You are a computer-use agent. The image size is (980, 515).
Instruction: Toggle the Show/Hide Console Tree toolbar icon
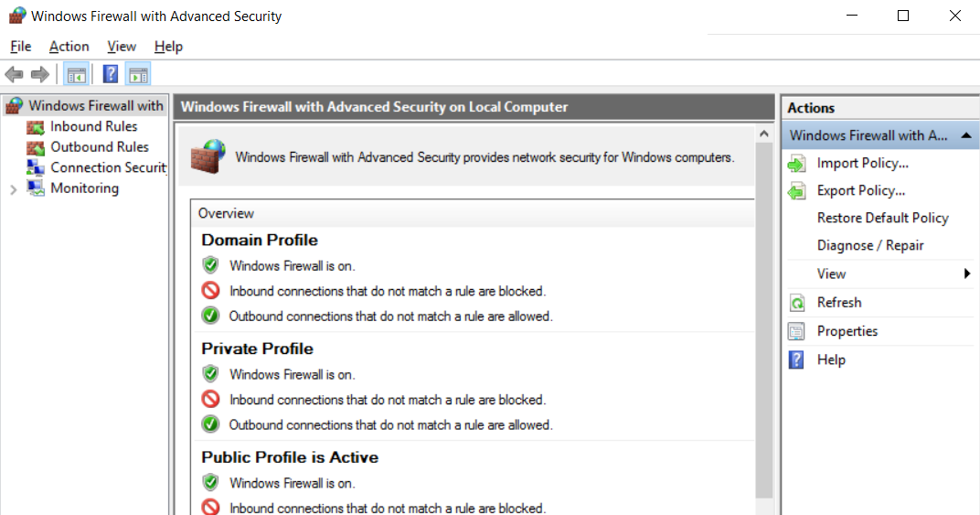(x=76, y=74)
